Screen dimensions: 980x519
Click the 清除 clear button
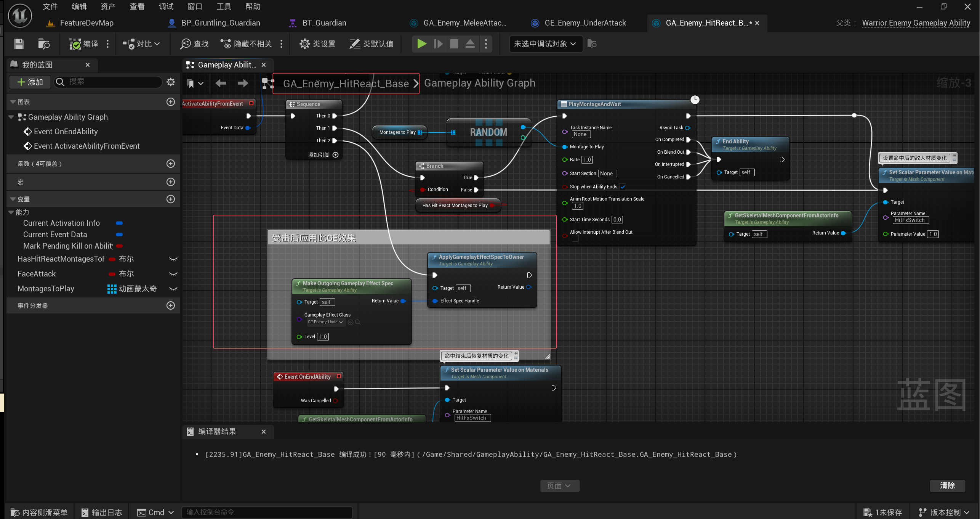(x=947, y=485)
